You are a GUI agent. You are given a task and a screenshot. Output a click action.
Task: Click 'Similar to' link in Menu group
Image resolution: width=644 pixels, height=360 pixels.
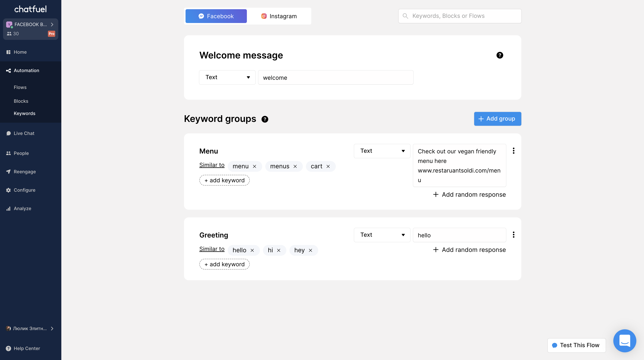click(x=212, y=165)
